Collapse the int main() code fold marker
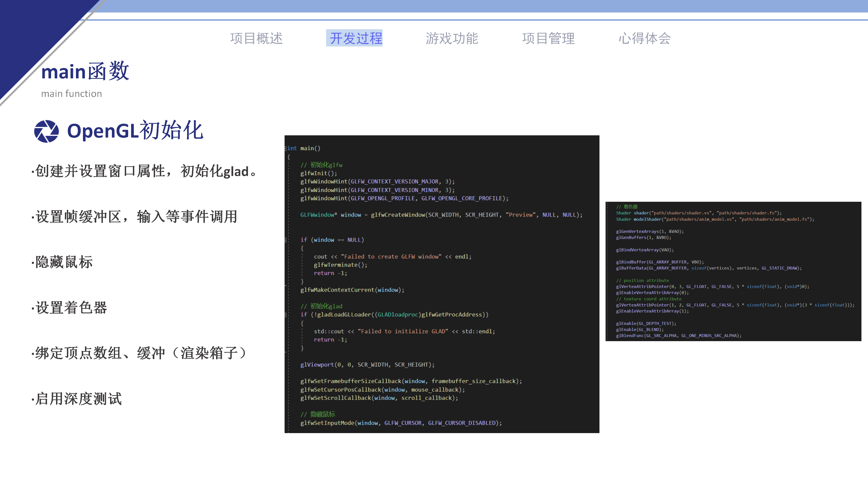Screen dimensions: 868x488 [x=286, y=148]
